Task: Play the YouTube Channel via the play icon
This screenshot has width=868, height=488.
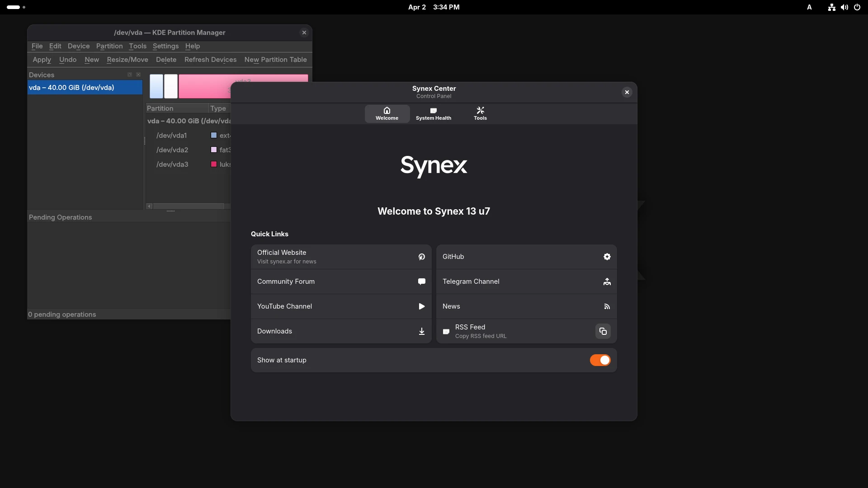Action: [421, 306]
